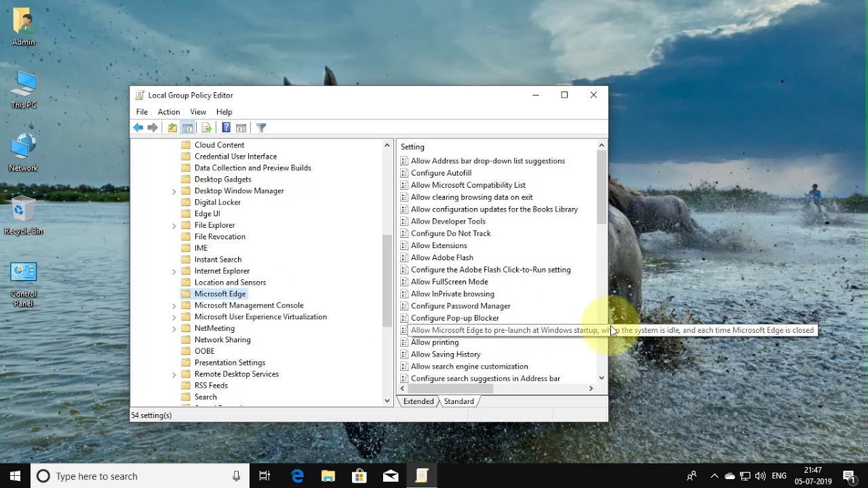Expand the Internet Explorer tree node
The width and height of the screenshot is (868, 488).
174,272
